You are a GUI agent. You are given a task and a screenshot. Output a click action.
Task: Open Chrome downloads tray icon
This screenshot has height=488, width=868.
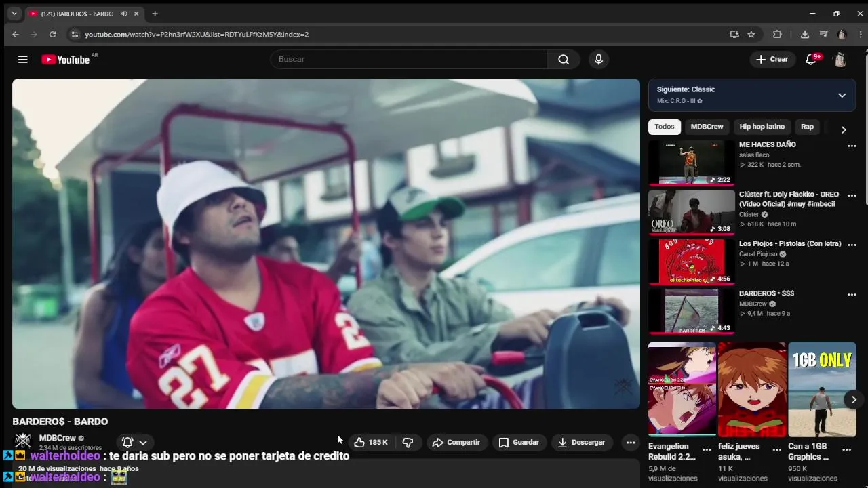[x=805, y=34]
